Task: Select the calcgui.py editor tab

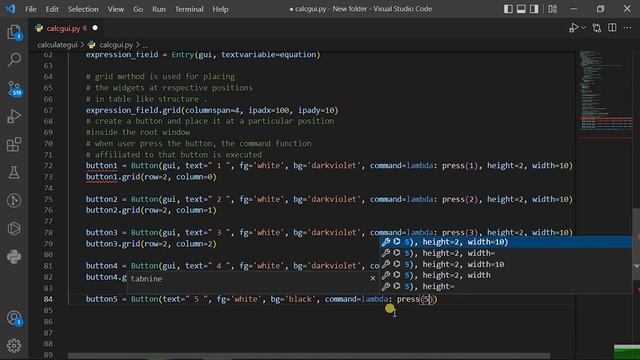Action: [66, 28]
